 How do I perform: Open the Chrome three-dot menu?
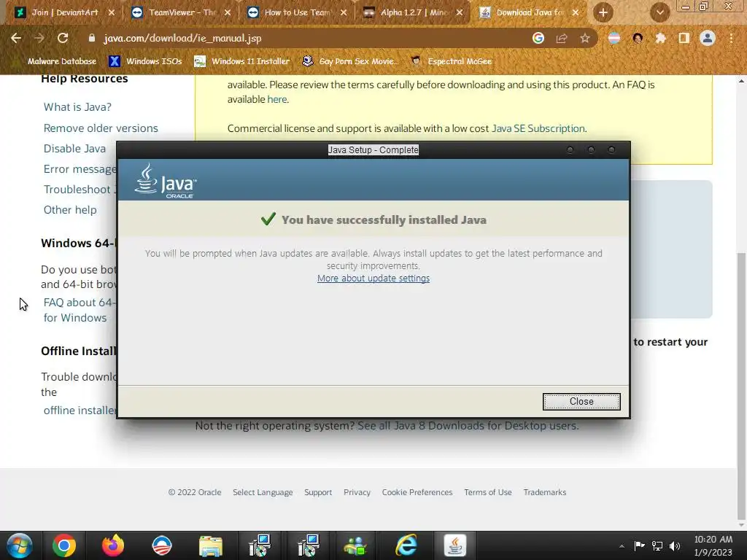click(731, 38)
